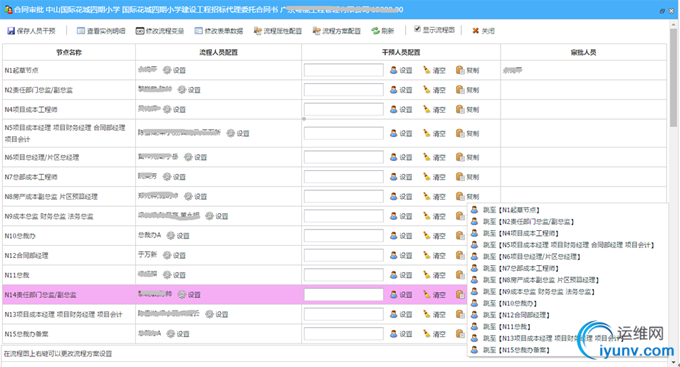Click the gear 设置 icon for N1起草节点
Image resolution: width=680 pixels, height=367 pixels.
(x=167, y=70)
